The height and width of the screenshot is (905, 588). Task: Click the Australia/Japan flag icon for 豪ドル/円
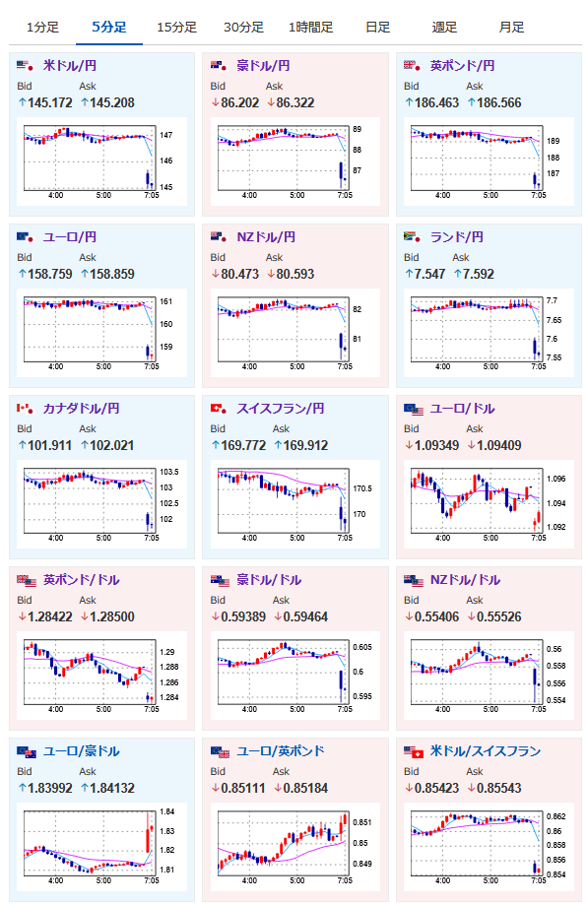pyautogui.click(x=219, y=66)
